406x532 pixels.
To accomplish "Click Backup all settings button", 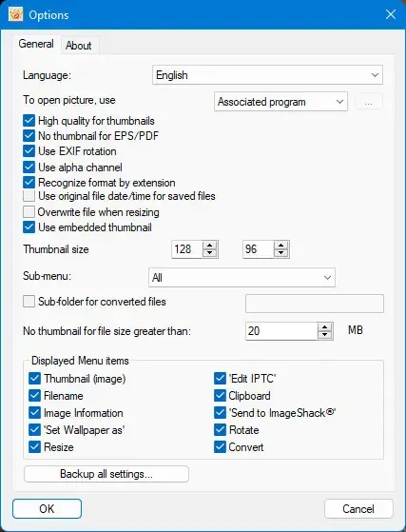I will [x=106, y=474].
